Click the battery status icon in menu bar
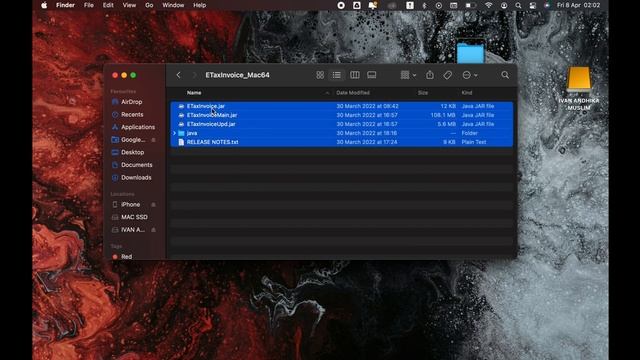The width and height of the screenshot is (640, 360). (471, 5)
